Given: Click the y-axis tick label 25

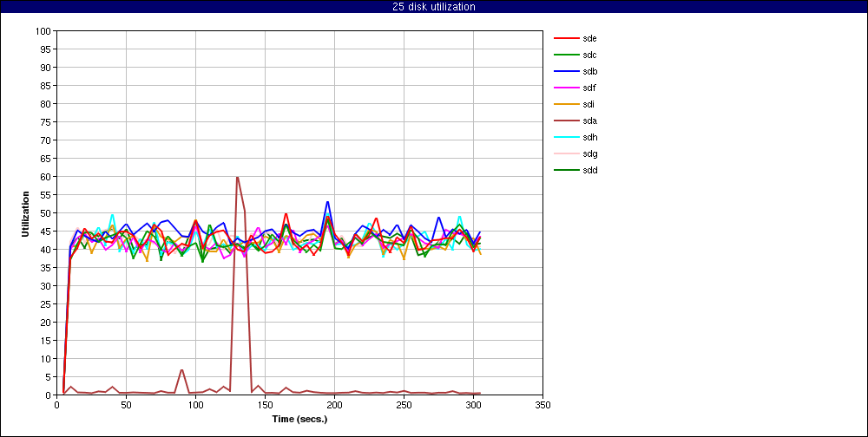Looking at the screenshot, I should (47, 304).
